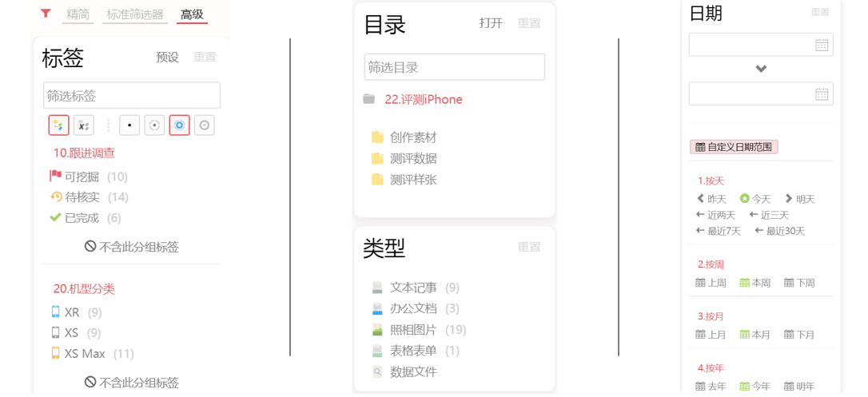Image resolution: width=868 pixels, height=397 pixels.
Task: Select the grouped tag tree view icon
Action: pos(58,125)
